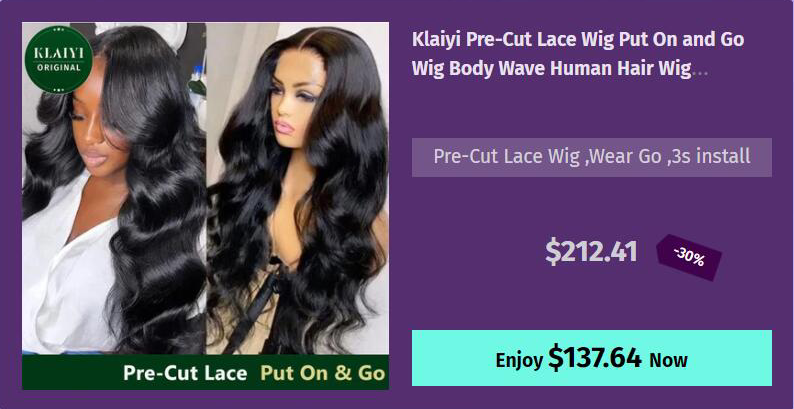The width and height of the screenshot is (794, 409).
Task: Click the Enjoy $137.64 Now button
Action: 591,358
